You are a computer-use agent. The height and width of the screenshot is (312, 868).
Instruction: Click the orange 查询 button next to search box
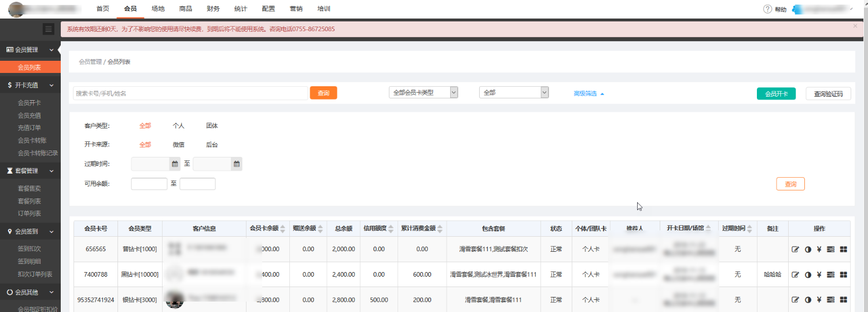(x=323, y=93)
